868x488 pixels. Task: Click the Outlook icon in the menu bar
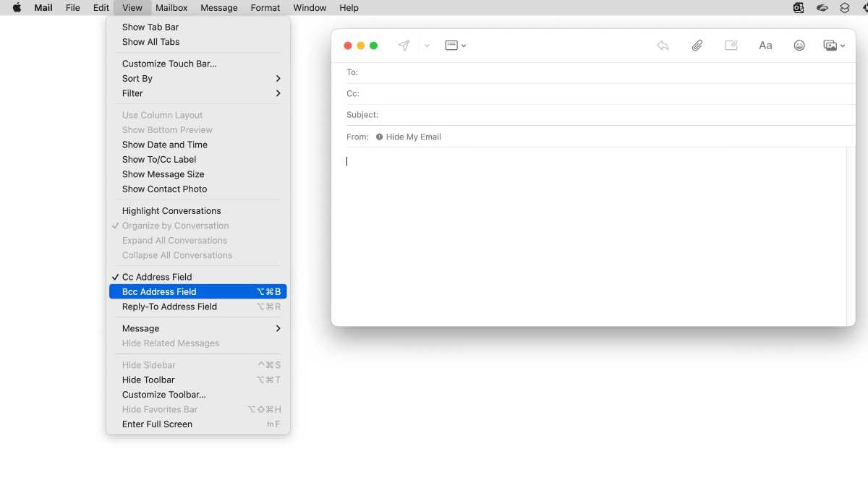(799, 8)
